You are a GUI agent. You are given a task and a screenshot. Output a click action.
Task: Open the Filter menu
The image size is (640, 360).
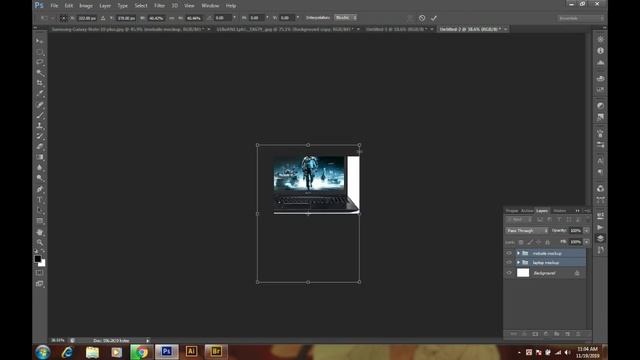160,6
